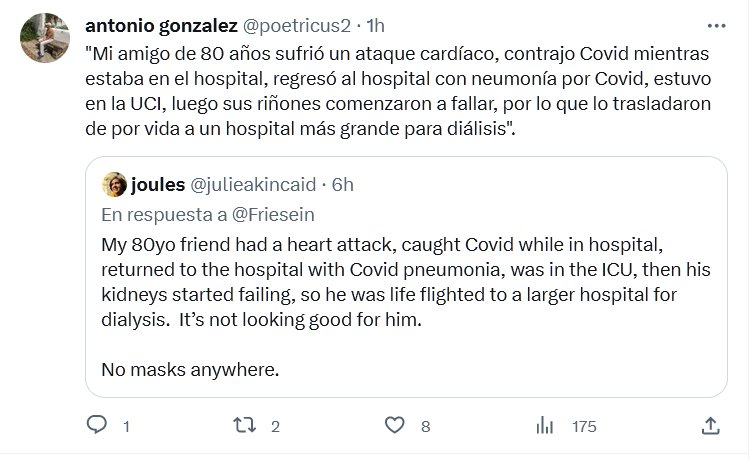
Task: Click the share upload icon
Action: click(x=710, y=425)
